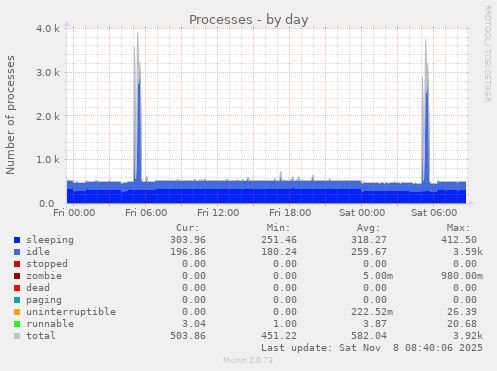
Task: Click the total legend color swatch
Action: tap(17, 336)
